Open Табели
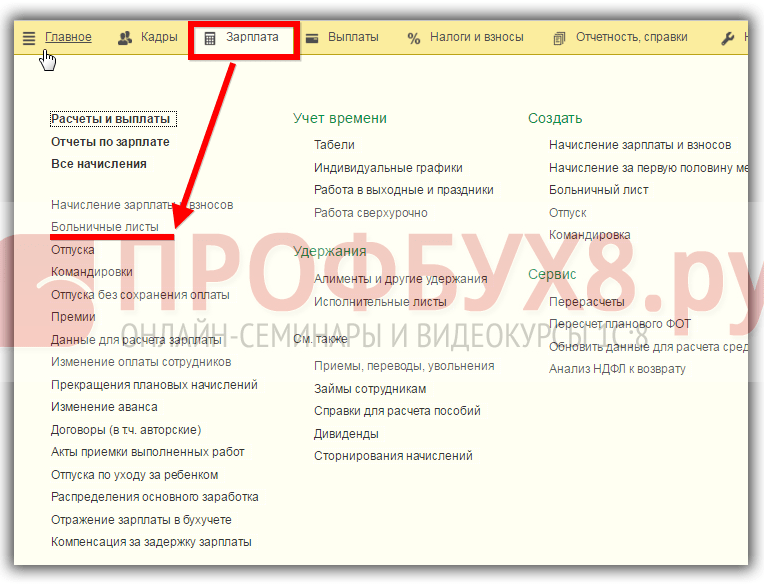 [334, 145]
